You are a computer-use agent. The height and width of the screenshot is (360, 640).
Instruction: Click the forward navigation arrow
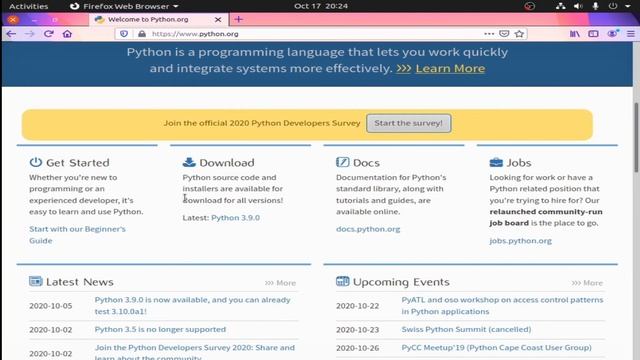tap(29, 34)
